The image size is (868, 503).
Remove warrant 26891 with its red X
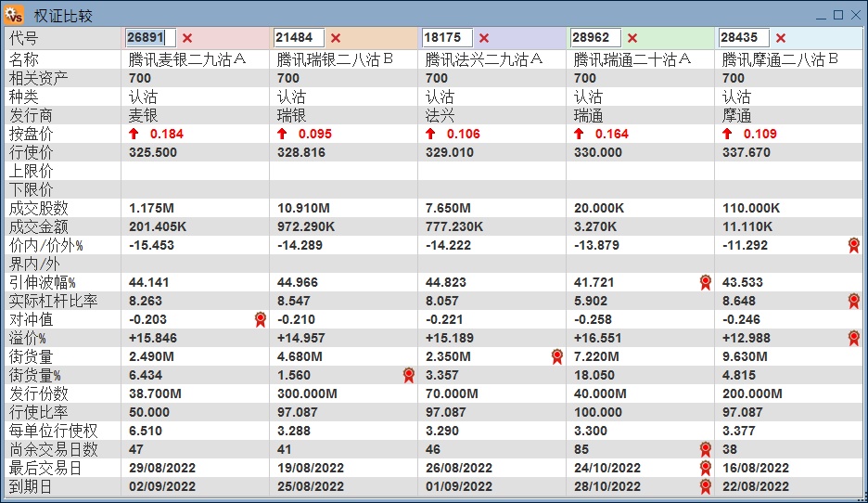[187, 38]
